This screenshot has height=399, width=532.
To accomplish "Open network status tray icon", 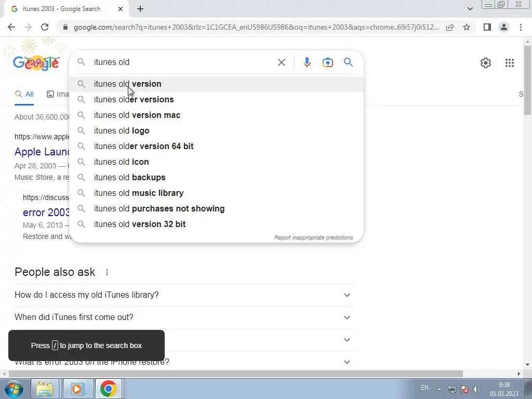I will click(452, 389).
